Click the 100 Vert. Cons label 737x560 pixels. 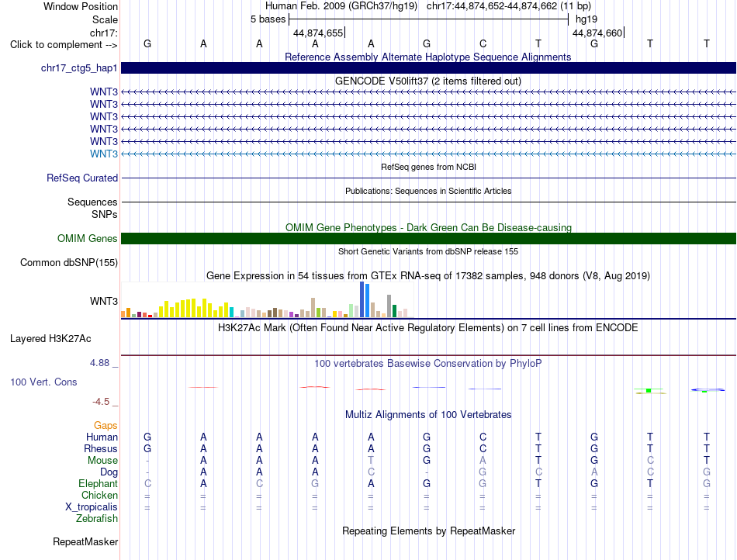43,382
